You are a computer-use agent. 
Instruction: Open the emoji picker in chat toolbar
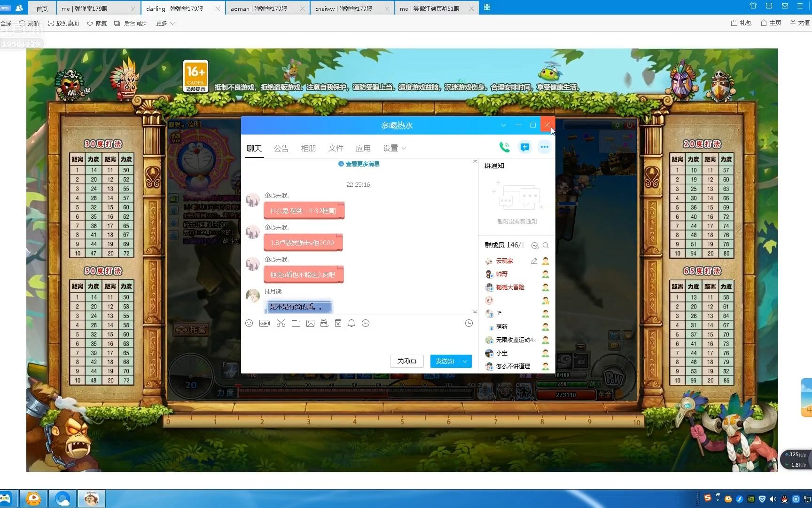(249, 323)
